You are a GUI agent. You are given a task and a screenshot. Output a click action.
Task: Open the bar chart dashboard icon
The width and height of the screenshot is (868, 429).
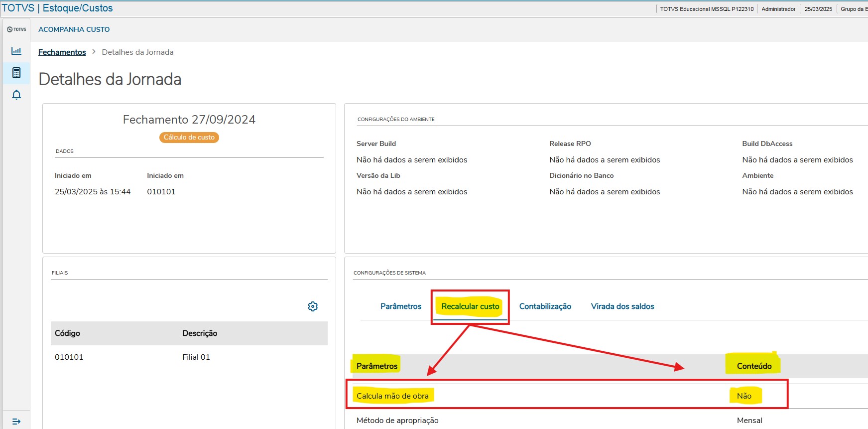[x=16, y=51]
